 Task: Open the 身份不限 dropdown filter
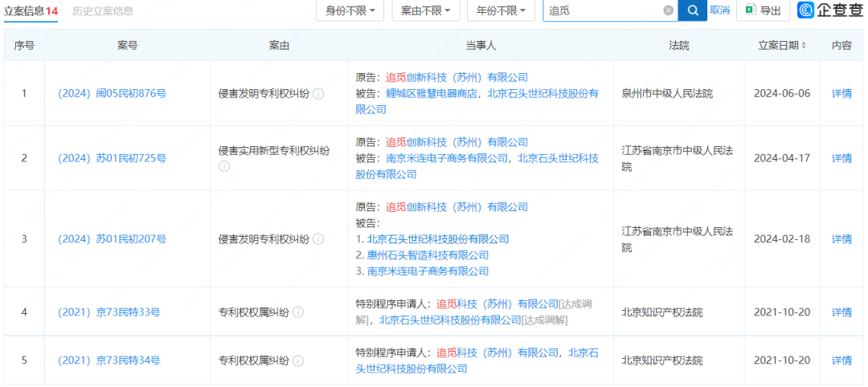coord(350,10)
